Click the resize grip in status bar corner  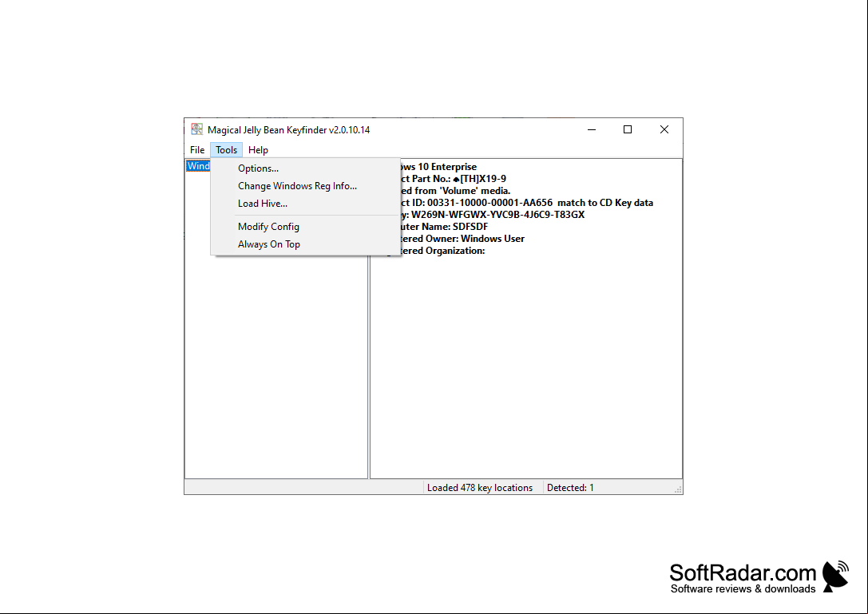pyautogui.click(x=678, y=489)
